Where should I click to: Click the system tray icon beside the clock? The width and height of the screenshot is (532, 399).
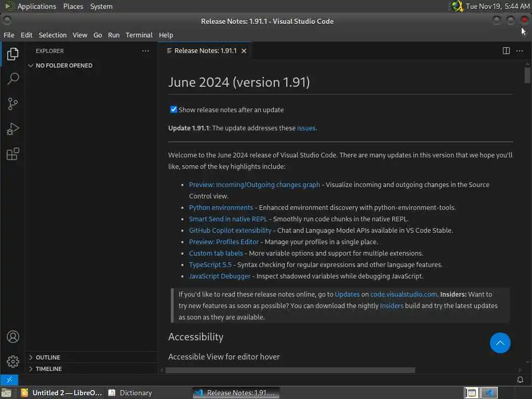pos(457,6)
